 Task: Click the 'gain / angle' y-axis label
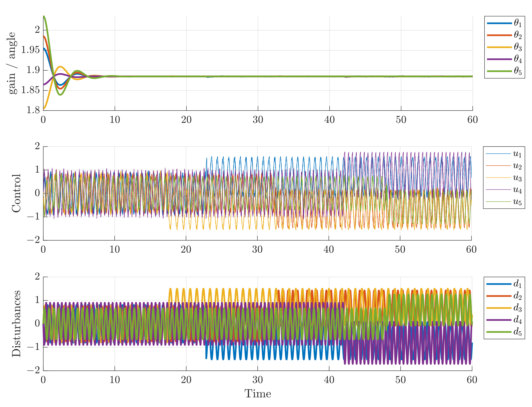tap(12, 63)
